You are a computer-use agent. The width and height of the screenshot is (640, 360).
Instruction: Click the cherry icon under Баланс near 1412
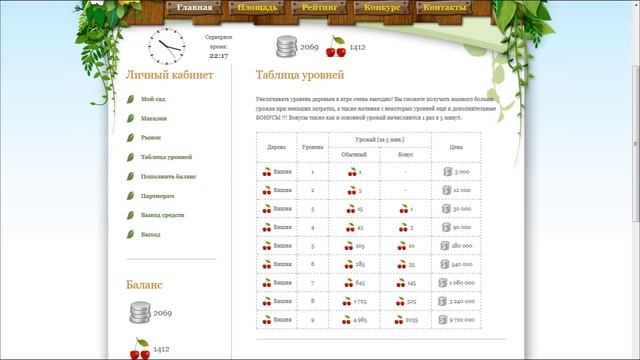coord(140,349)
